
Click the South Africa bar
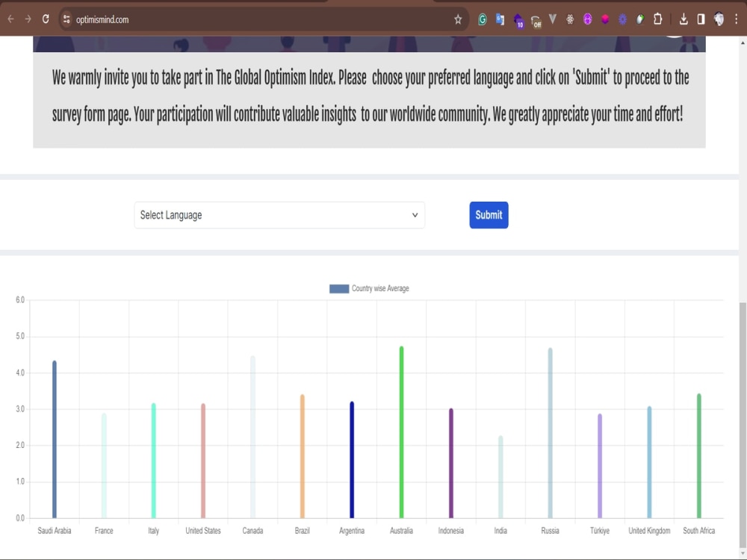point(699,455)
